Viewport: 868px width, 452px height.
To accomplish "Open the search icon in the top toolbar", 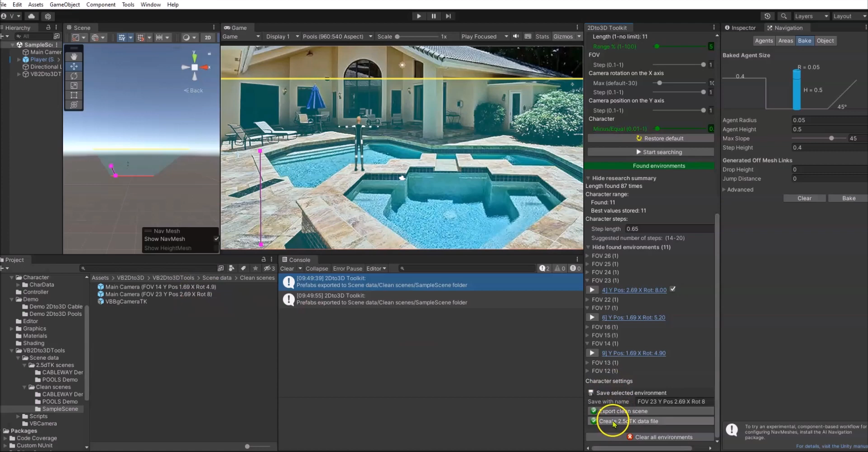I will coord(783,16).
